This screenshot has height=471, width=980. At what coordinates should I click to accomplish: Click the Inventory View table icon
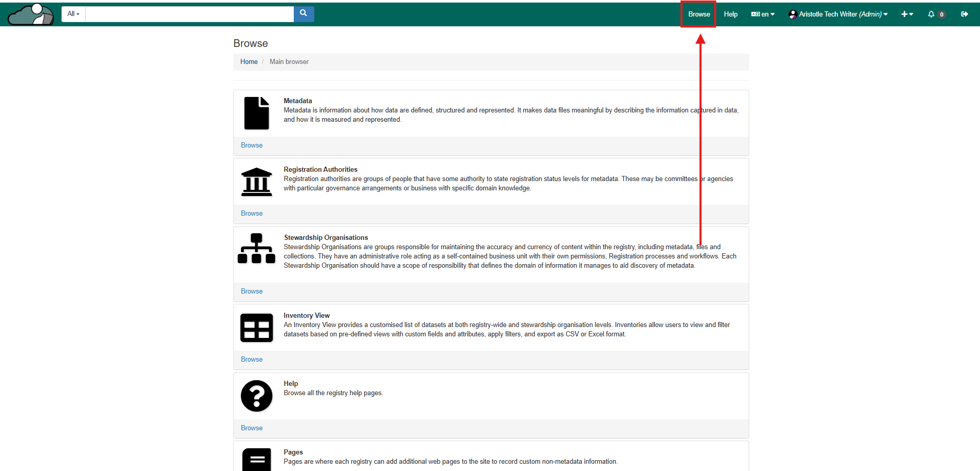click(257, 328)
